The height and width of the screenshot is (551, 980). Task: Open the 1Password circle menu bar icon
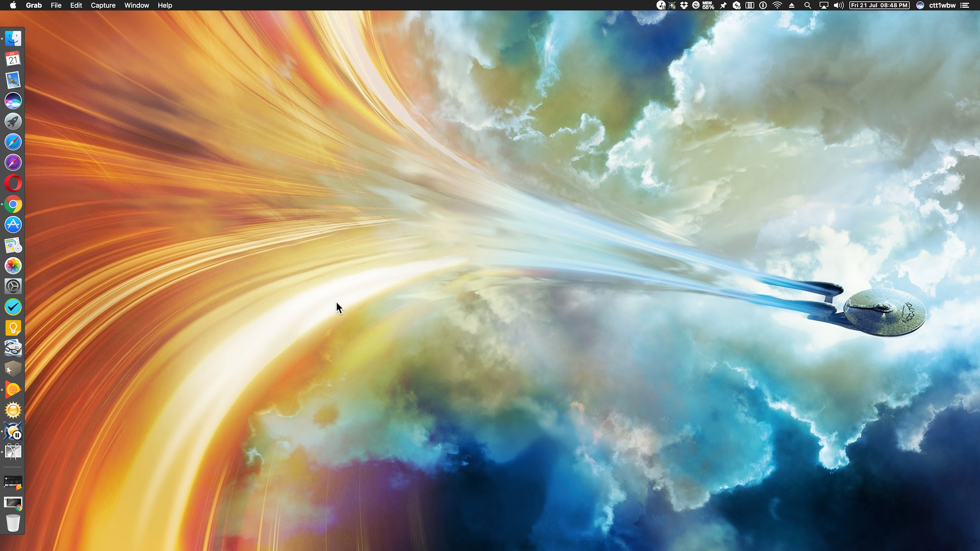763,5
